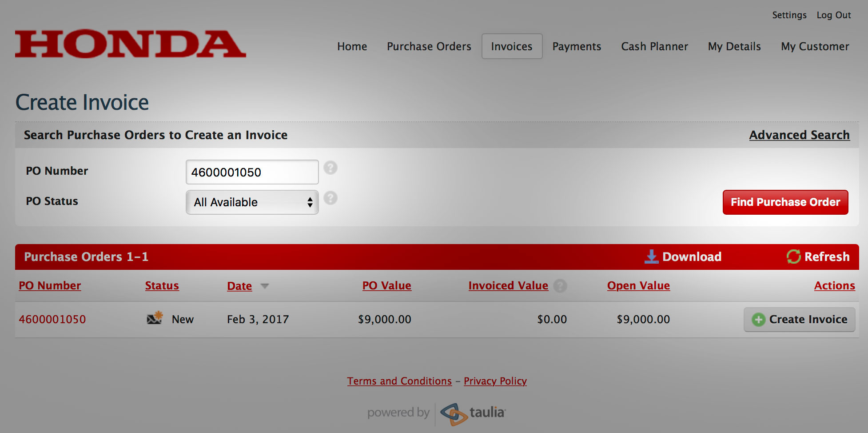Sort by Date column header

tap(239, 286)
